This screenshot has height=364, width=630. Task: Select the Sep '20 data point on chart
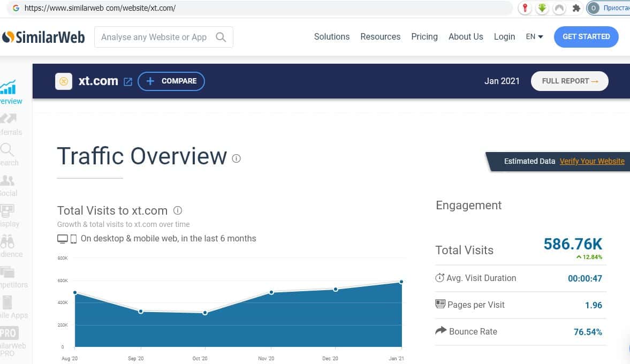(141, 312)
